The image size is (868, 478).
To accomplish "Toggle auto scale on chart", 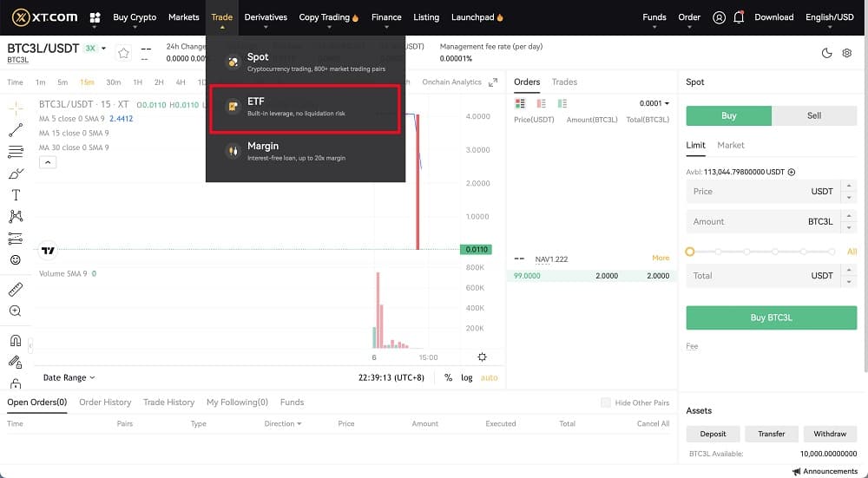I will [490, 378].
